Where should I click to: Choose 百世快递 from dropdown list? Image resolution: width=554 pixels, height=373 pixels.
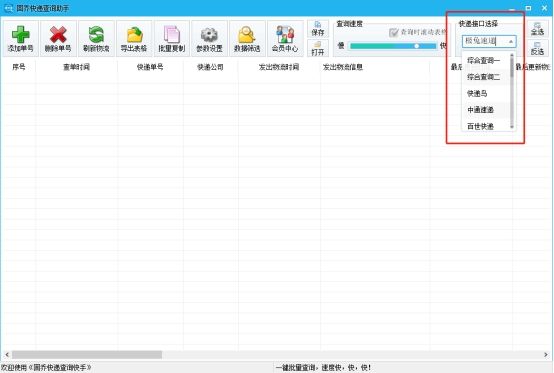486,126
